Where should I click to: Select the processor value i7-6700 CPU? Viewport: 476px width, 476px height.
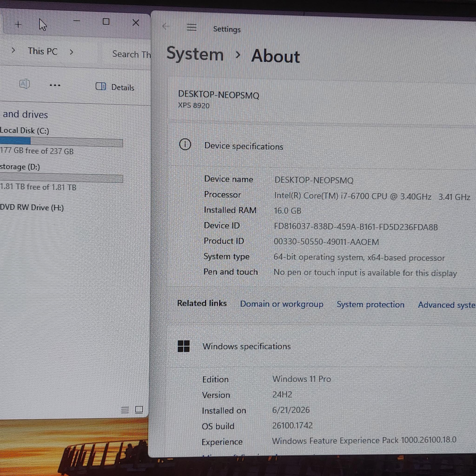tap(372, 196)
